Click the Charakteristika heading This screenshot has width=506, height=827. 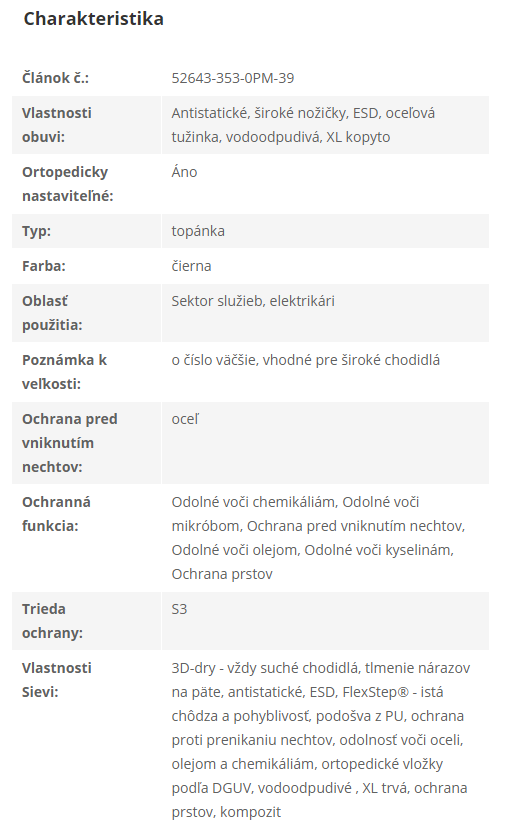(x=93, y=19)
